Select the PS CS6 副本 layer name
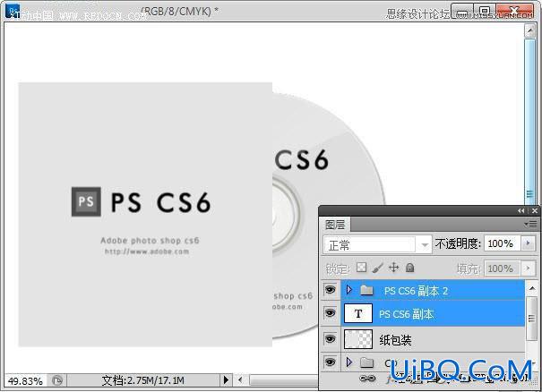The width and height of the screenshot is (542, 392). [x=406, y=314]
